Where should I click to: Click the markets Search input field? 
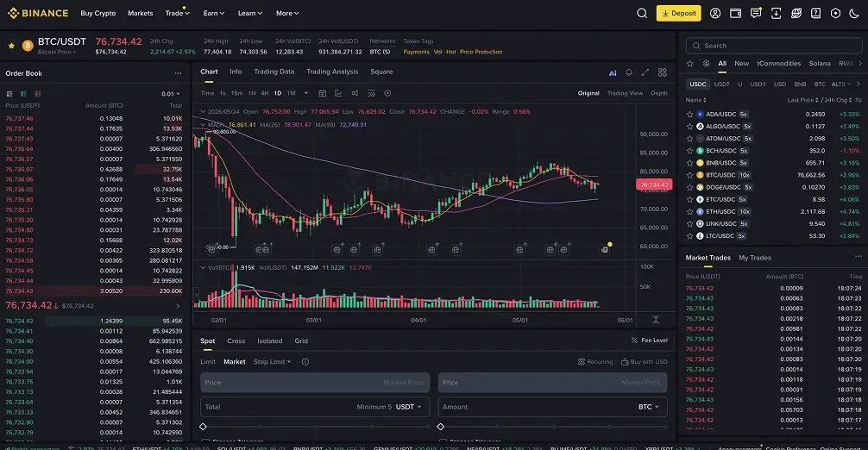773,46
